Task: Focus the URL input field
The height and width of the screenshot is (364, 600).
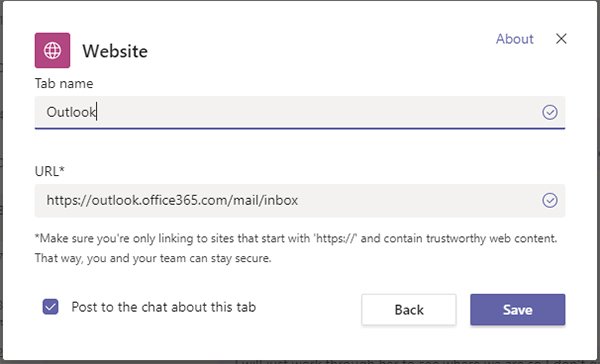Action: pos(300,201)
